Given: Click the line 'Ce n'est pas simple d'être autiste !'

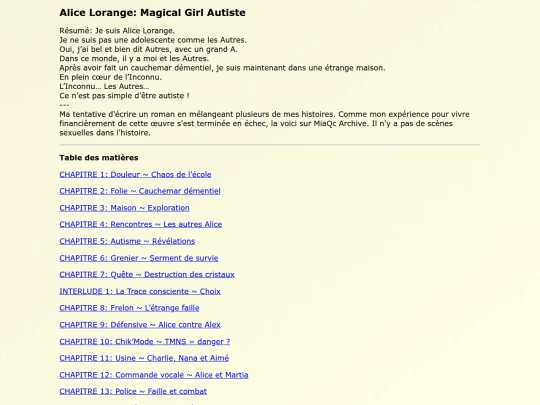Looking at the screenshot, I should [x=124, y=96].
